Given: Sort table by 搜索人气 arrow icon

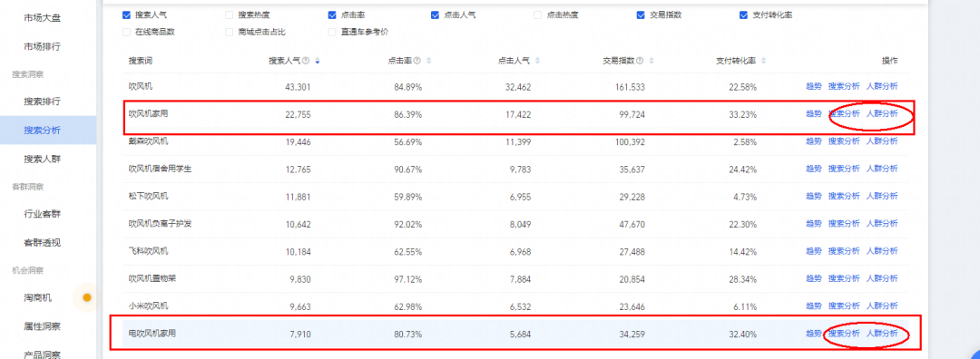Looking at the screenshot, I should 318,61.
